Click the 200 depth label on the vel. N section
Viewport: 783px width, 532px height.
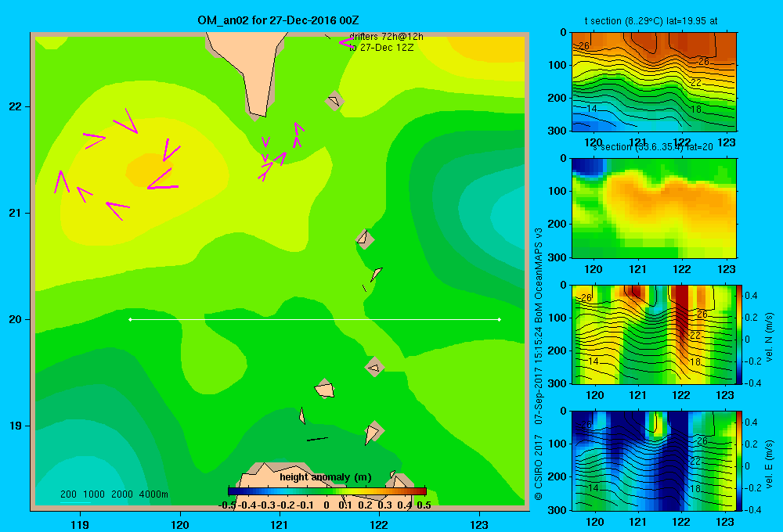pyautogui.click(x=557, y=350)
